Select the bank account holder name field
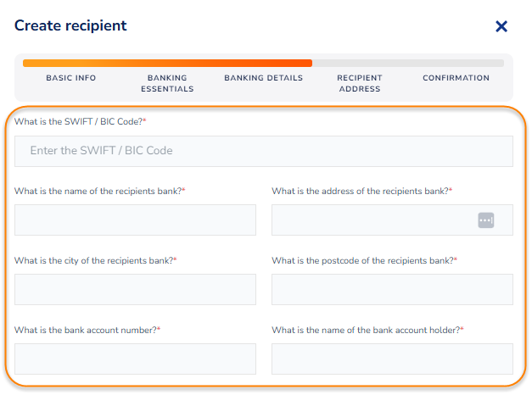The image size is (532, 395). tap(392, 359)
